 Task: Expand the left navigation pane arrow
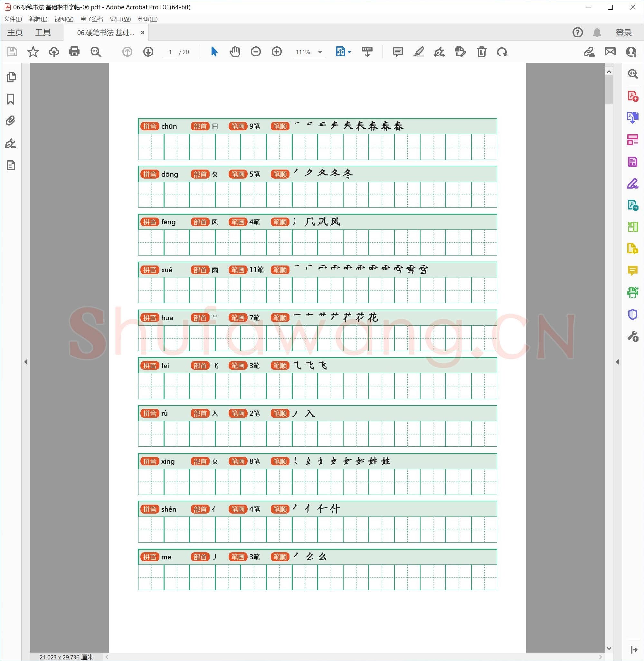[26, 362]
